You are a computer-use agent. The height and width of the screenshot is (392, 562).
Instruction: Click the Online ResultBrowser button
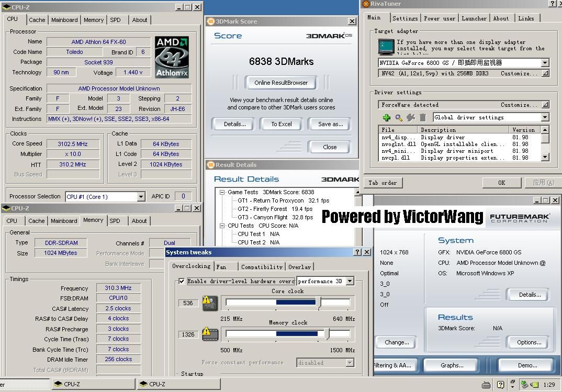[x=281, y=83]
